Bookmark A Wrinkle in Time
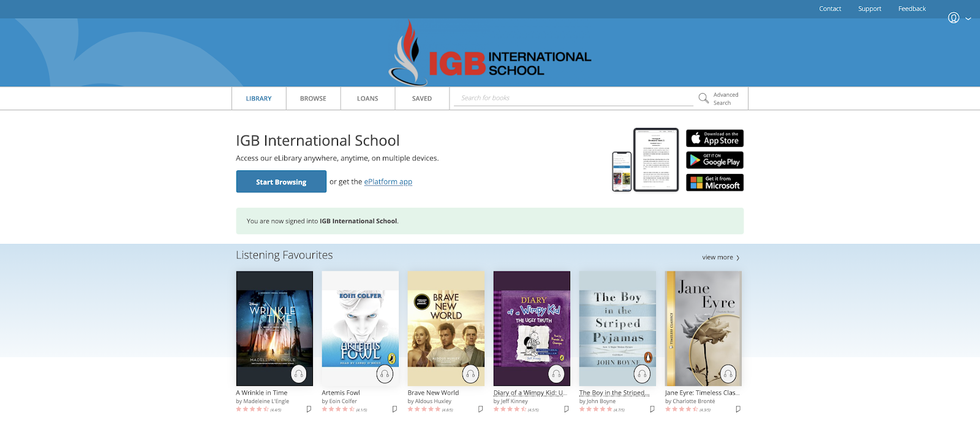The height and width of the screenshot is (427, 980). [x=309, y=409]
